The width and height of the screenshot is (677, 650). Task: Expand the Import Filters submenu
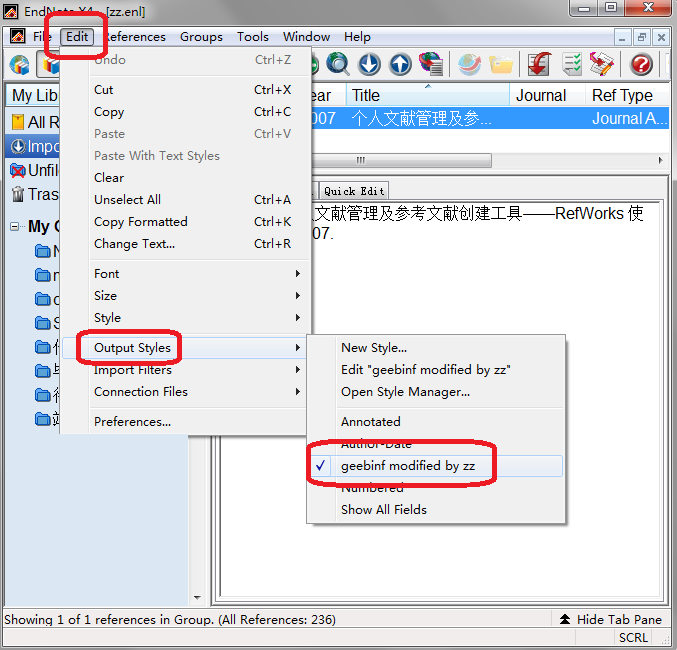click(186, 370)
